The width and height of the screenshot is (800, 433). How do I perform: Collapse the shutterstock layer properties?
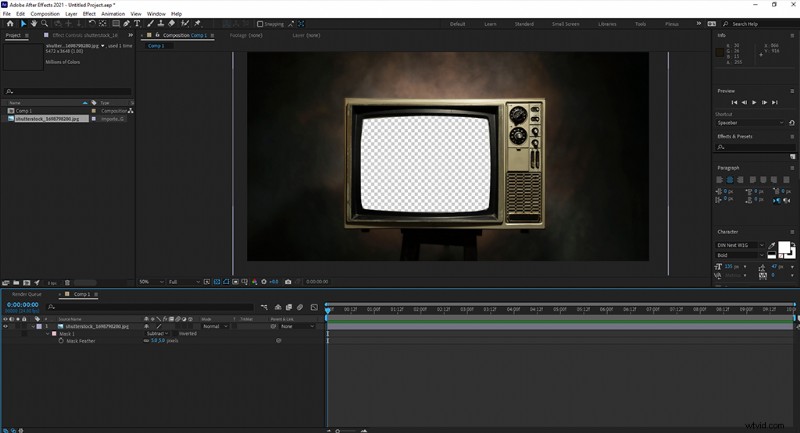[x=33, y=326]
